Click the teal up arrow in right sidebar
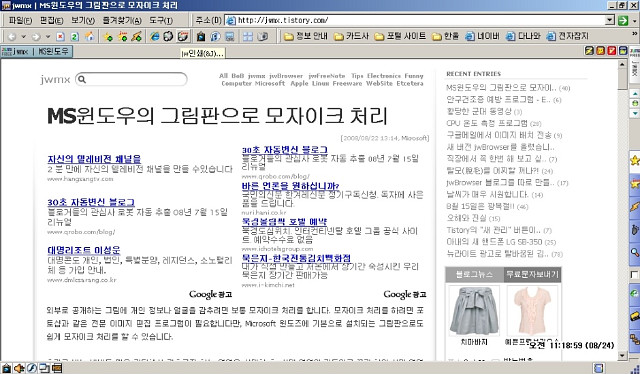The height and width of the screenshot is (374, 640). point(635,94)
